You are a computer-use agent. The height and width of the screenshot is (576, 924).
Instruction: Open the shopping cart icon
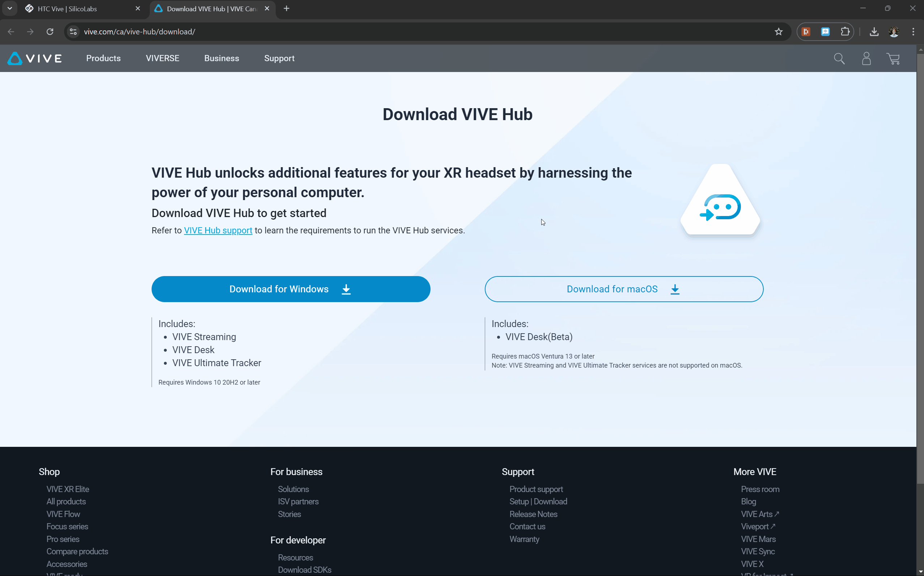(x=893, y=59)
